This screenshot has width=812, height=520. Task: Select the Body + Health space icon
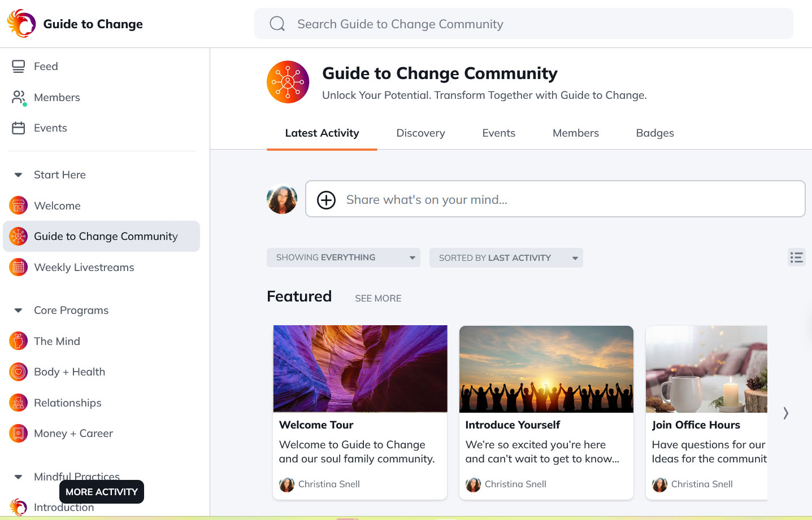click(x=18, y=372)
